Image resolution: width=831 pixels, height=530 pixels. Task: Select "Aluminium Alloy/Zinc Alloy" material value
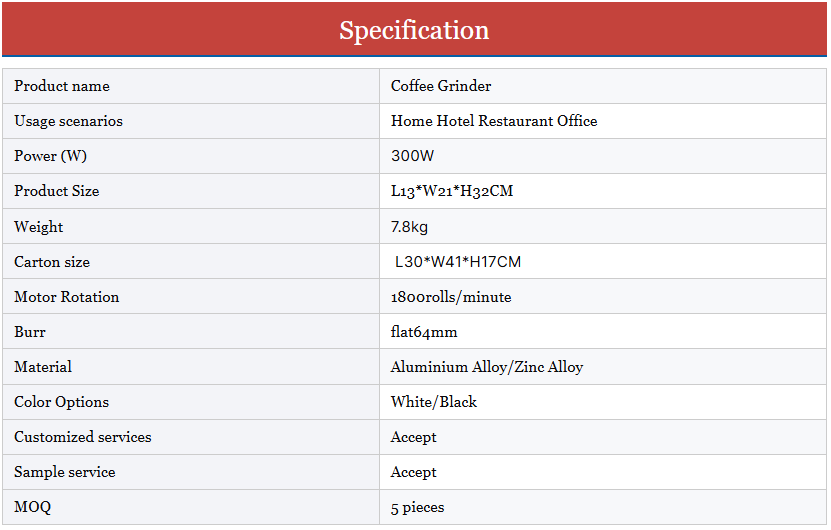click(487, 367)
